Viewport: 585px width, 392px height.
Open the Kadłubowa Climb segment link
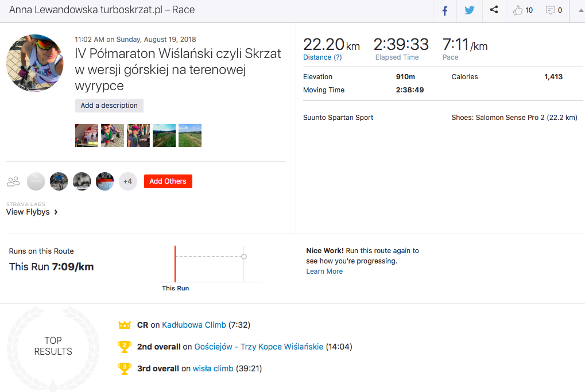pos(194,325)
